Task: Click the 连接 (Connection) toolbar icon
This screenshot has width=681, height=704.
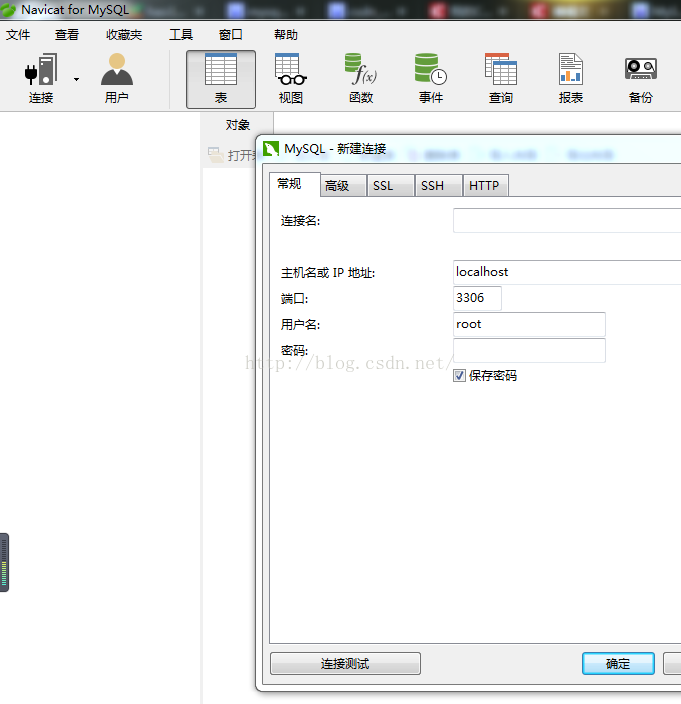Action: [41, 79]
